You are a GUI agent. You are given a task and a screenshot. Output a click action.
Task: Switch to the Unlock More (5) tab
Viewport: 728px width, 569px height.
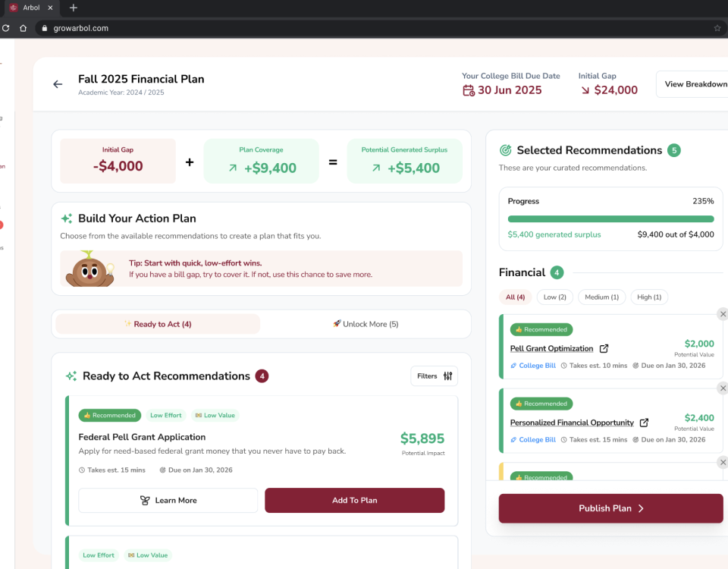tap(366, 324)
